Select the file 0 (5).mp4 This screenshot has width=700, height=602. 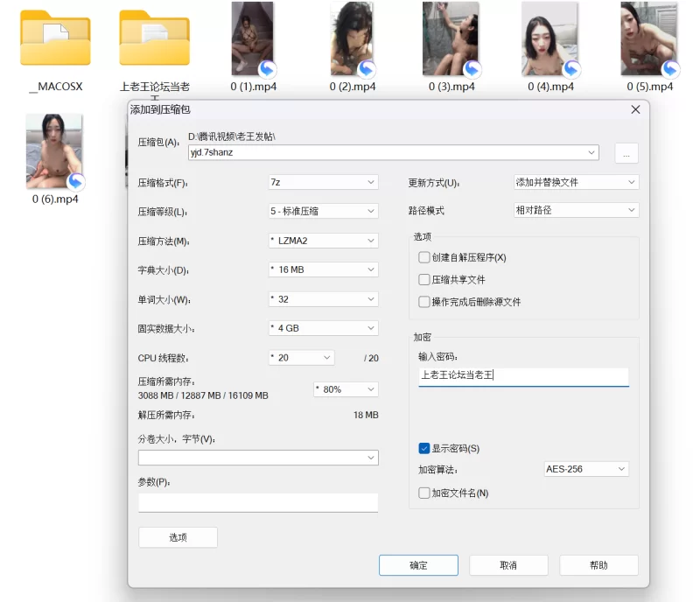[649, 38]
